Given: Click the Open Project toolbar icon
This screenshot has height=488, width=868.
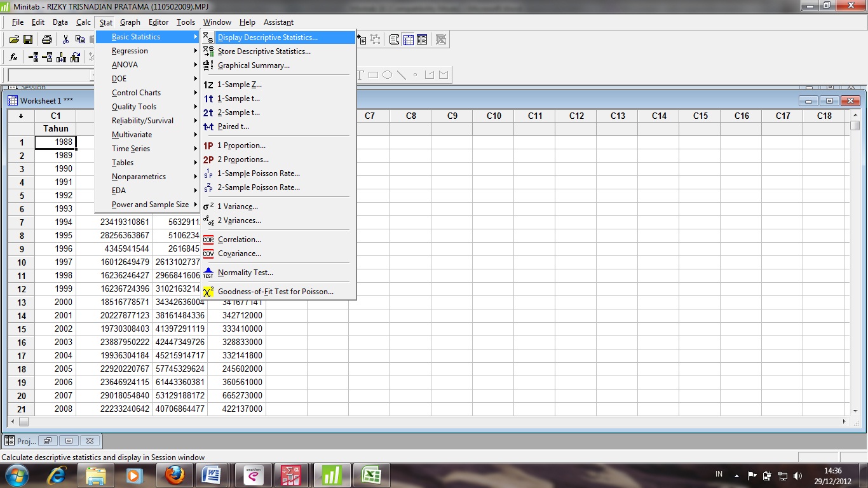Looking at the screenshot, I should click(14, 39).
